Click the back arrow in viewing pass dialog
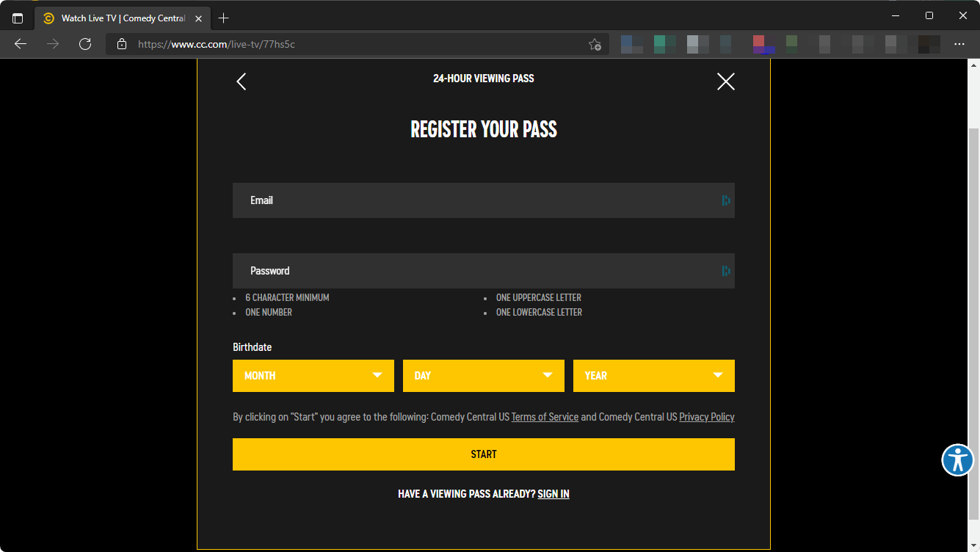 (242, 81)
